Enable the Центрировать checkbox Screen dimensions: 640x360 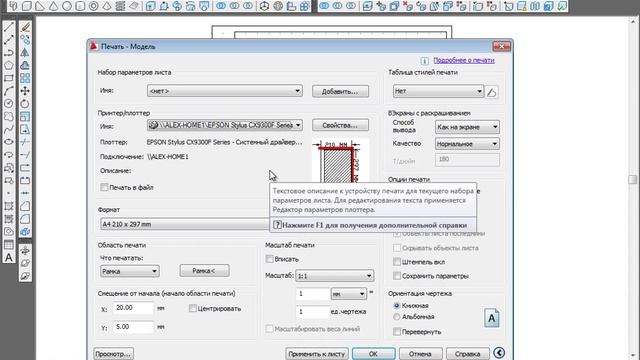193,309
